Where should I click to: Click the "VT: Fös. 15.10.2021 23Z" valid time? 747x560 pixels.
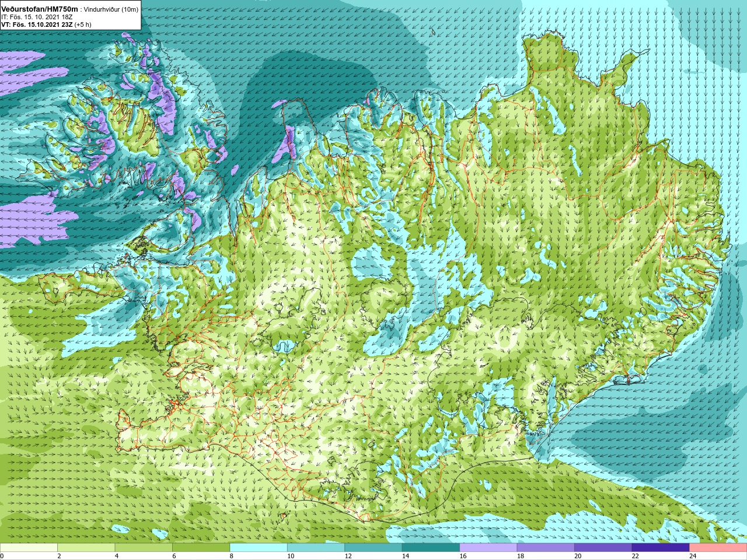[37, 24]
